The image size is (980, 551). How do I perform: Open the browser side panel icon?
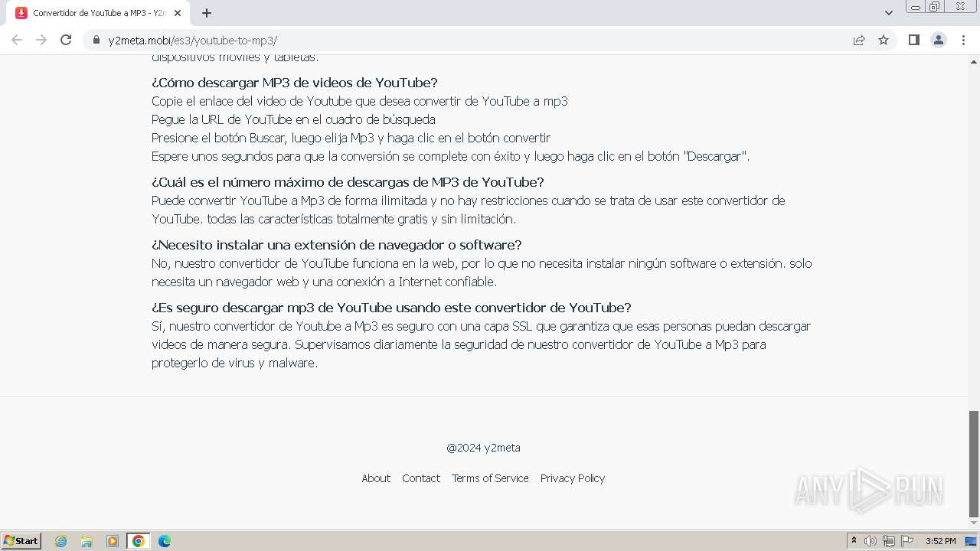coord(913,40)
